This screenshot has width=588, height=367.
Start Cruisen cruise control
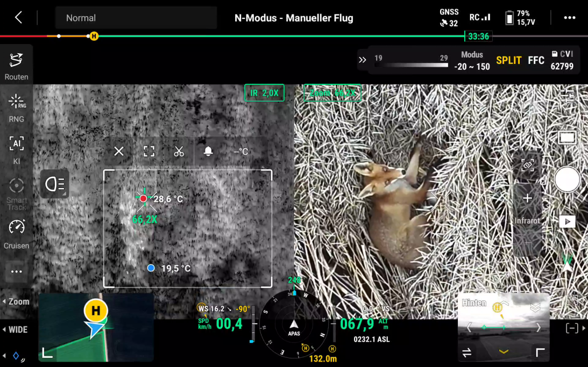click(16, 234)
